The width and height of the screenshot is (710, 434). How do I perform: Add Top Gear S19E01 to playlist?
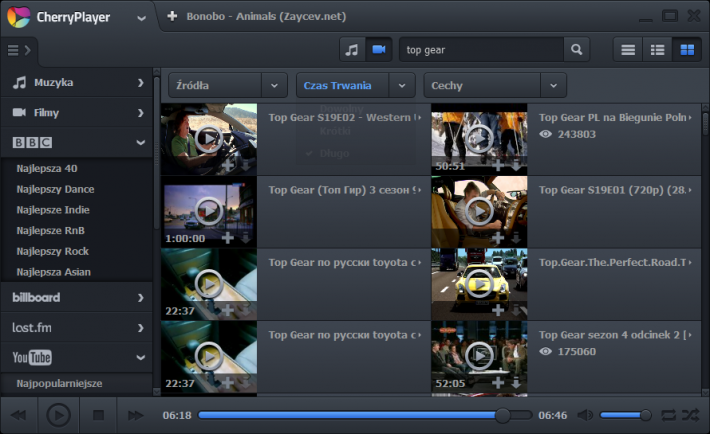[x=498, y=237]
